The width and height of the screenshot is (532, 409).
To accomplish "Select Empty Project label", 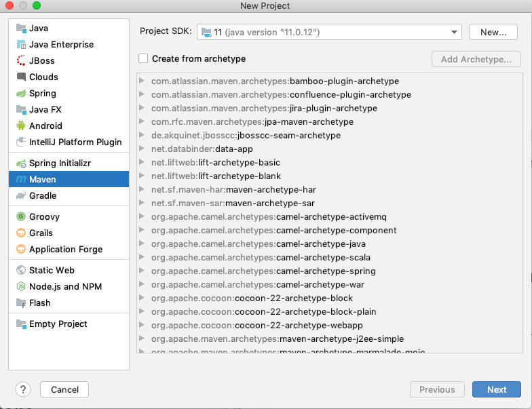I will 58,324.
